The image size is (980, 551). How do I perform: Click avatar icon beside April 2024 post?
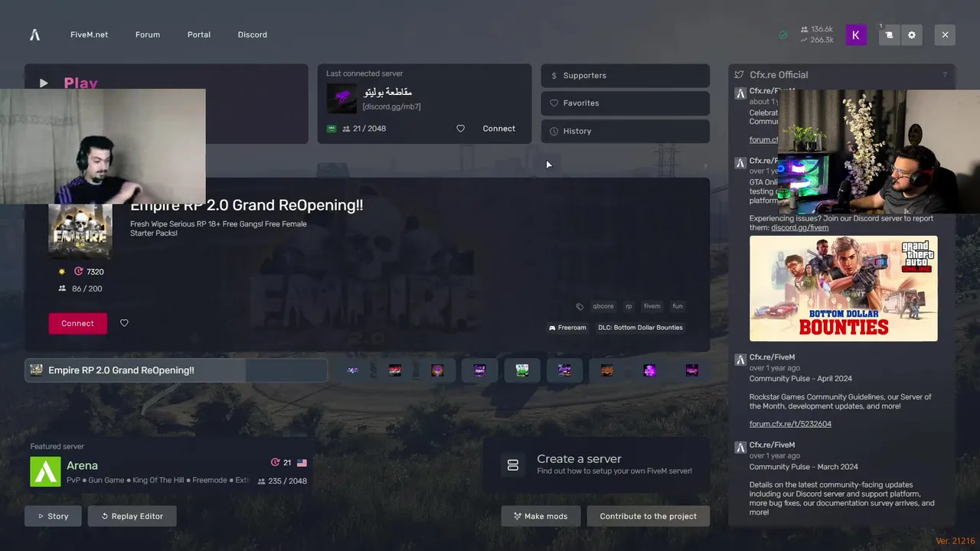click(x=740, y=359)
